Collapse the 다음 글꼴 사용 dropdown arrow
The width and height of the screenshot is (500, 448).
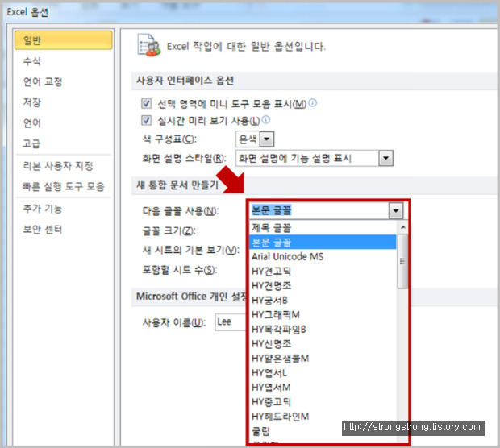tap(396, 210)
